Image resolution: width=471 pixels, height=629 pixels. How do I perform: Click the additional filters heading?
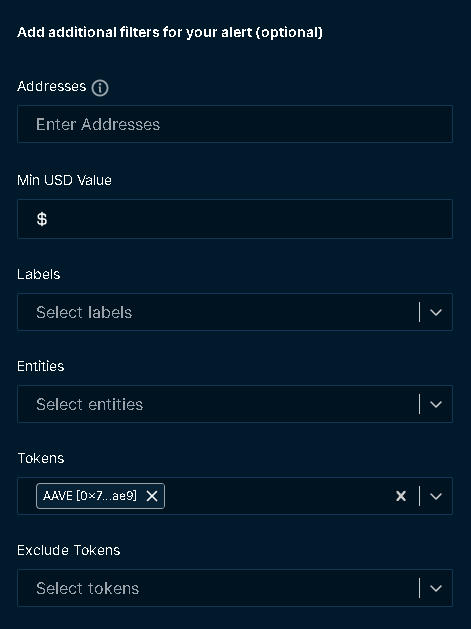click(170, 32)
